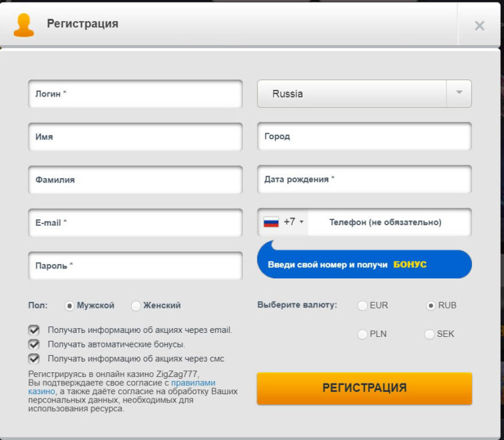Toggle Получать автоматические бонусы checkbox
Screen dimensions: 504x440
(x=33, y=345)
